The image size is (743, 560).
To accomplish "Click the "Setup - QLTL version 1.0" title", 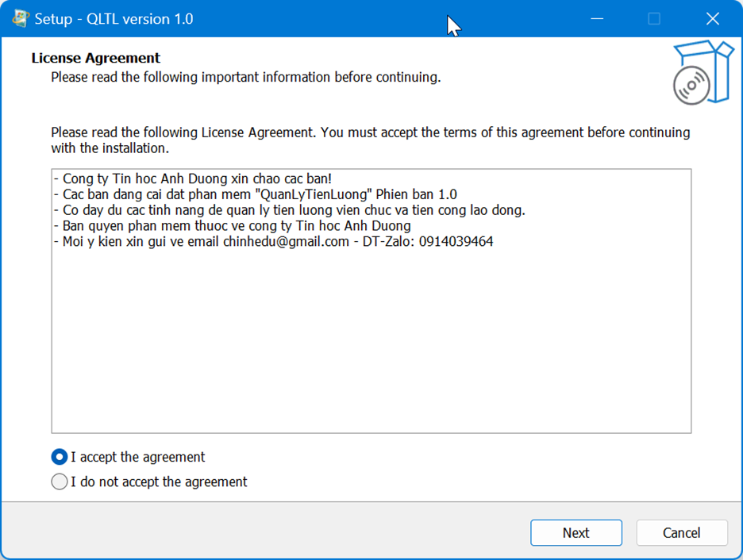I will click(x=114, y=18).
